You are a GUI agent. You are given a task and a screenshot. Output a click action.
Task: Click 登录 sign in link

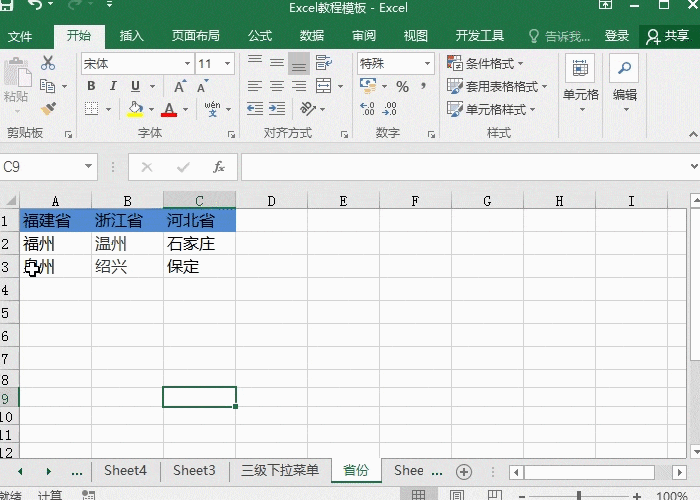(x=617, y=36)
